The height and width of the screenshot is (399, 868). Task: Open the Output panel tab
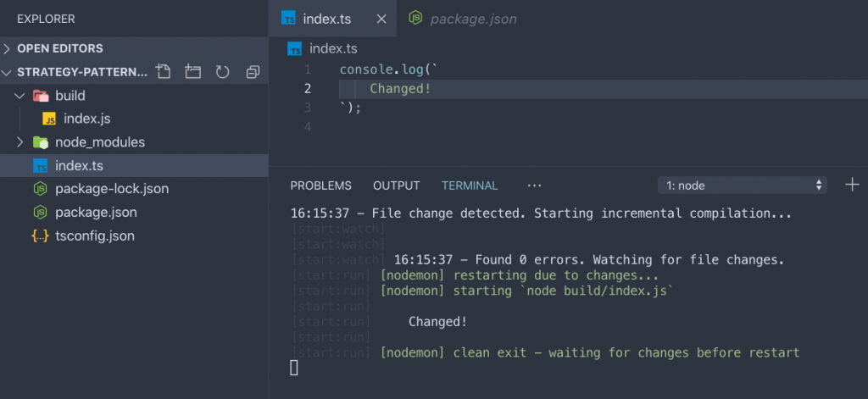(x=397, y=186)
